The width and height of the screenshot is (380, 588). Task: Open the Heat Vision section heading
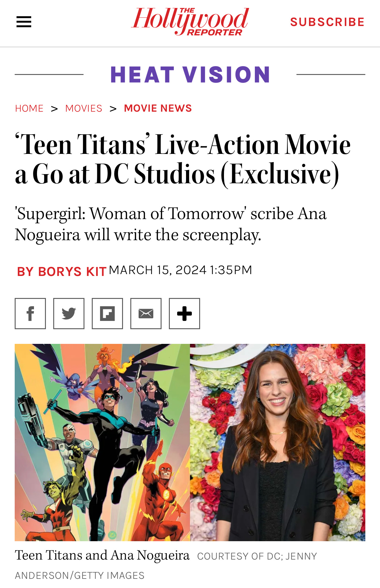tap(190, 75)
